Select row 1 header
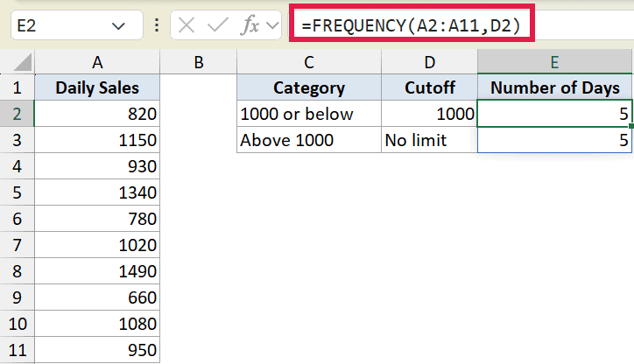 point(18,87)
